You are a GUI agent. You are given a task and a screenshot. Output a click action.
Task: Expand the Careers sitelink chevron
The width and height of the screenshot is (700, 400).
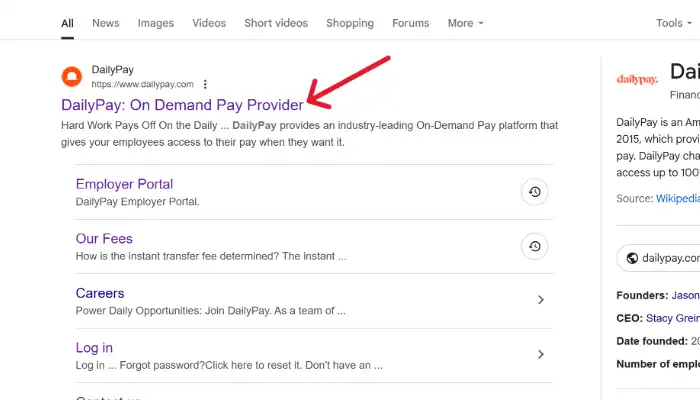pyautogui.click(x=541, y=300)
